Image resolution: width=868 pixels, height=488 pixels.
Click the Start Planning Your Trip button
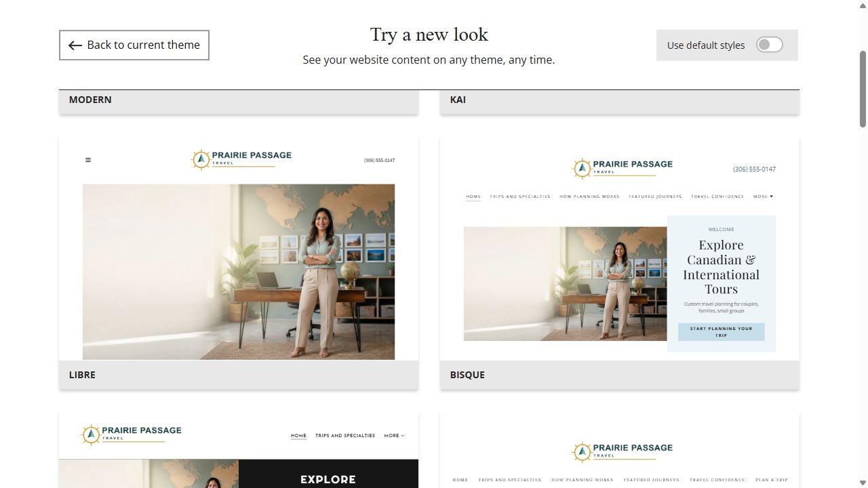pyautogui.click(x=722, y=332)
